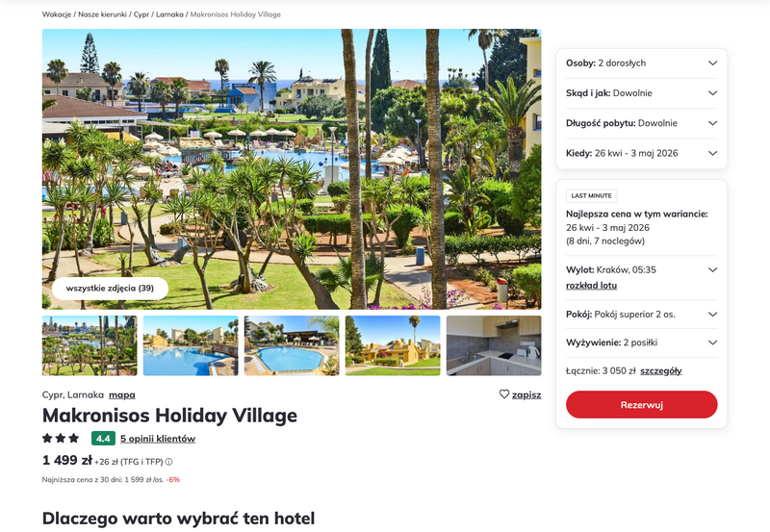Show wszystkie zdjęcia (39) gallery
Image resolution: width=770 pixels, height=532 pixels.
110,288
